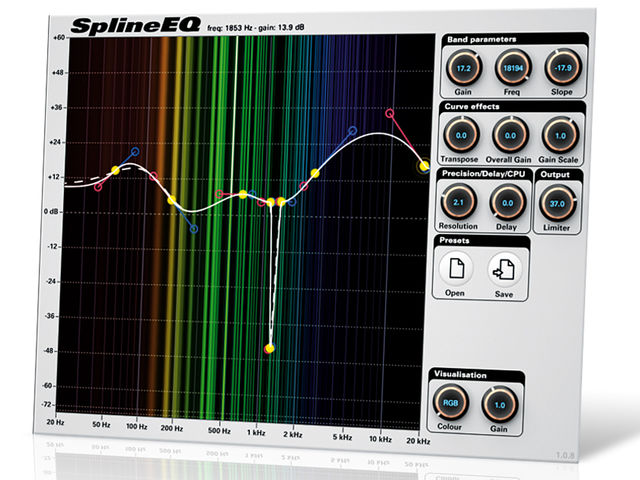Click the Slope knob showing -17.9
Screen dimensions: 640x480
coord(562,68)
